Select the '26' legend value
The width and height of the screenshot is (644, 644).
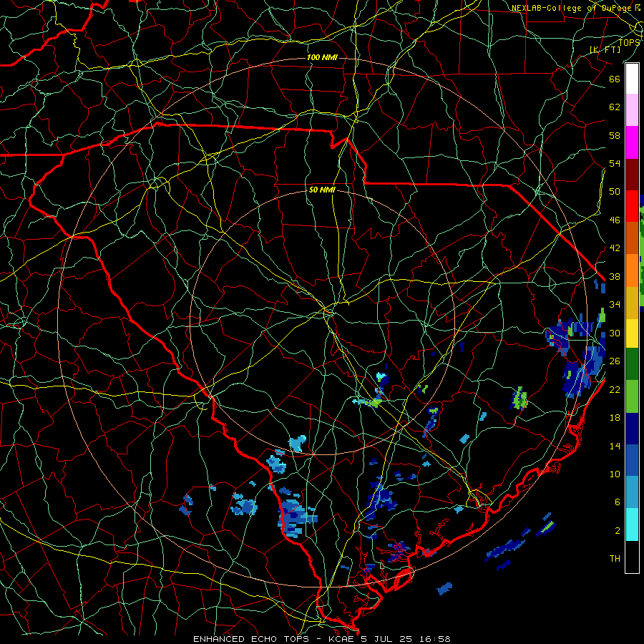coord(615,361)
